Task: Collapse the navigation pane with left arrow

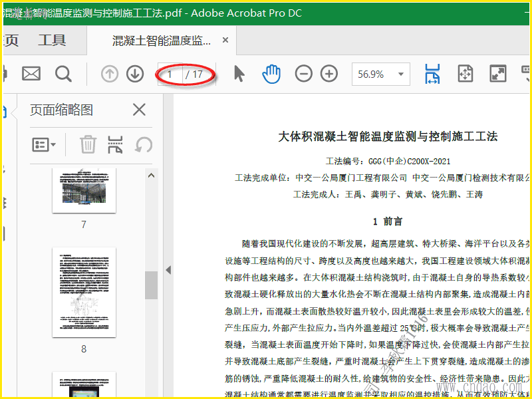Action: point(168,270)
